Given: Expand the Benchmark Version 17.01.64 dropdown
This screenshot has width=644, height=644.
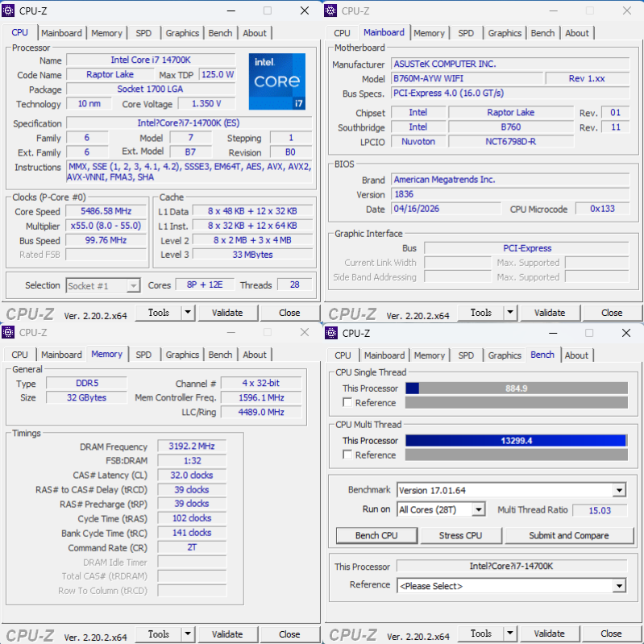Looking at the screenshot, I should tap(619, 490).
